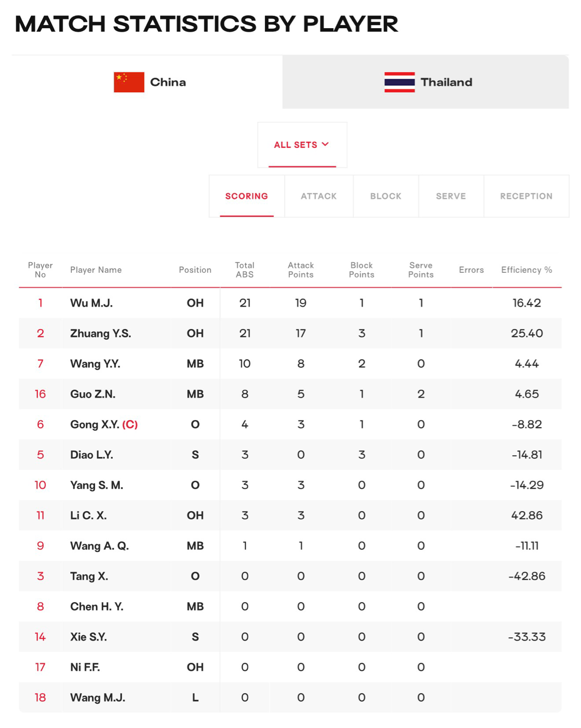
Task: Sort by Total ABS column header
Action: (245, 270)
